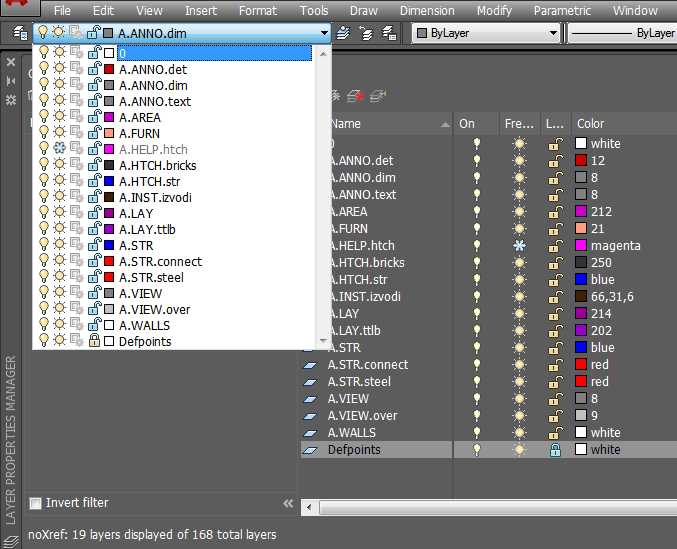Turn off A.STR.steel in On column
Viewport: 677px width, 549px height.
point(477,382)
